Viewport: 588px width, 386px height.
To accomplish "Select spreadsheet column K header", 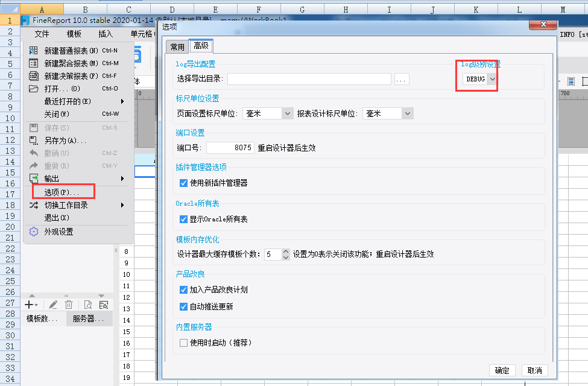I will pyautogui.click(x=476, y=10).
